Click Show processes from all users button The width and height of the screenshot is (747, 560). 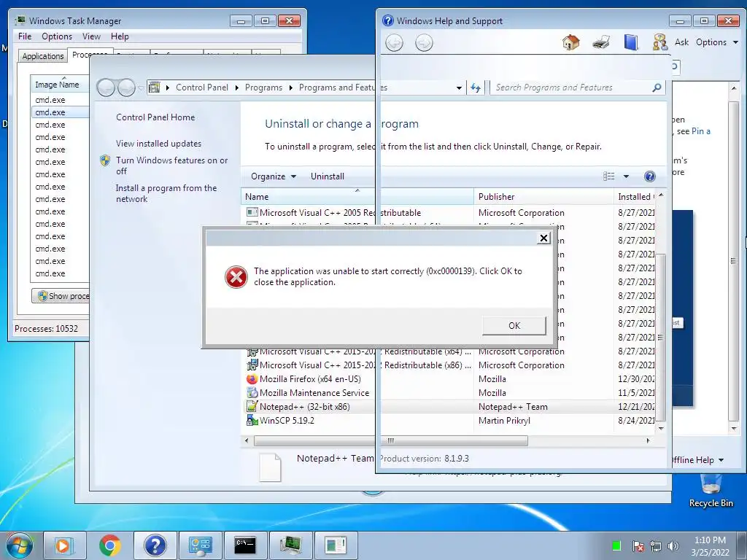61,296
